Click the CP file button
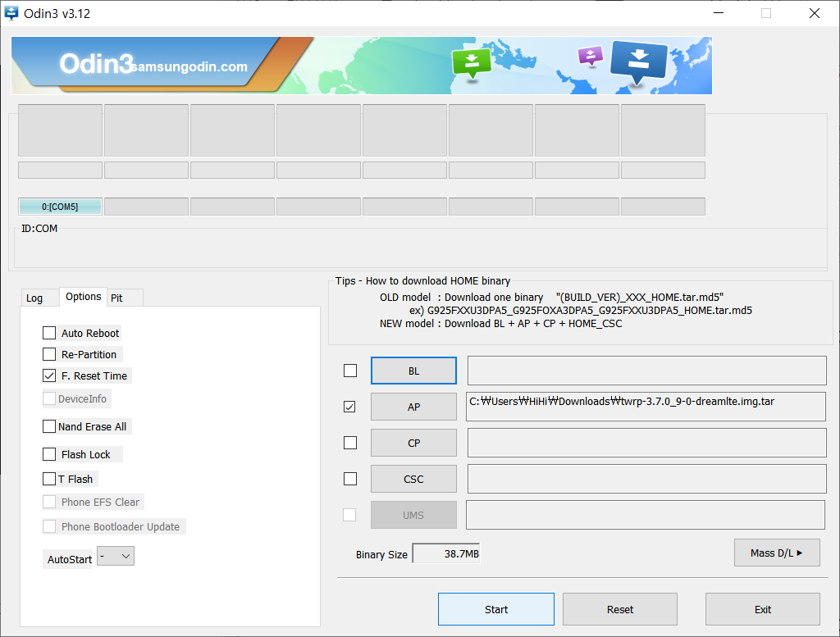840x637 pixels. coord(413,443)
